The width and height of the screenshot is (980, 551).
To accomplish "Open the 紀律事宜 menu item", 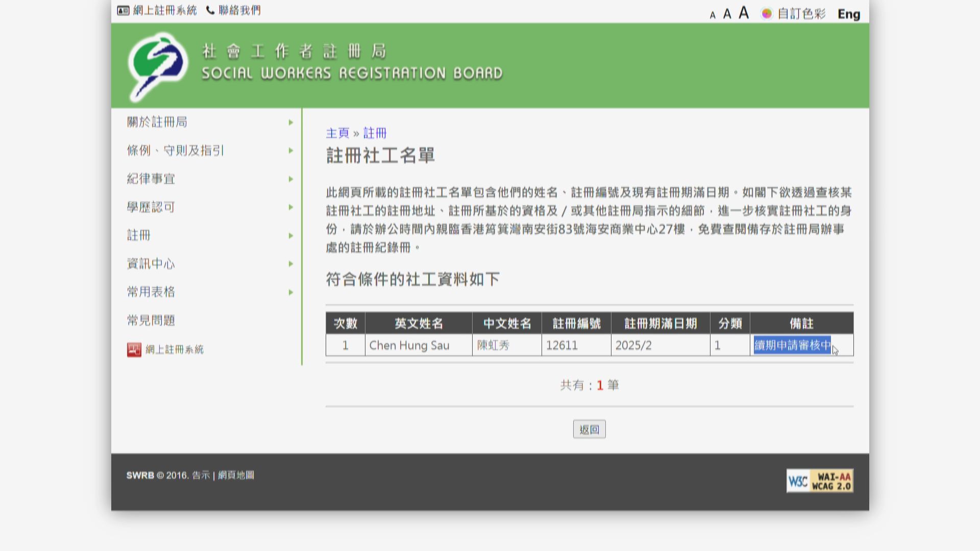I will tap(151, 179).
